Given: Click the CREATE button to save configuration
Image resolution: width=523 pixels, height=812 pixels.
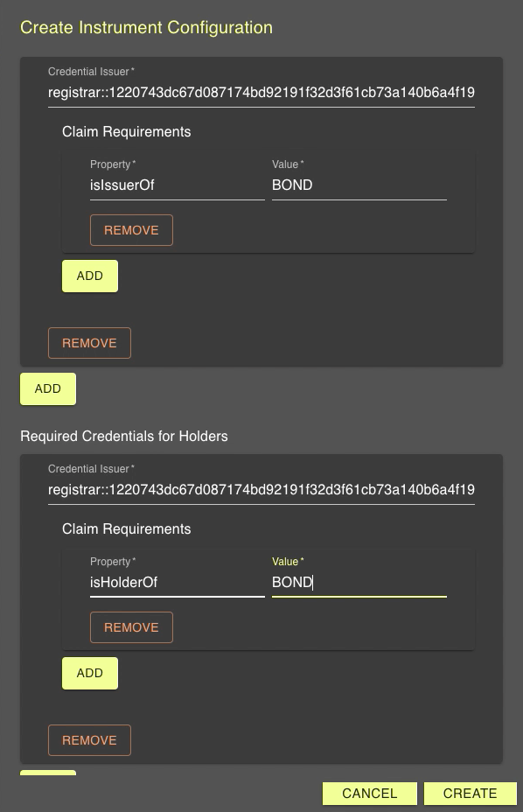Looking at the screenshot, I should [470, 794].
